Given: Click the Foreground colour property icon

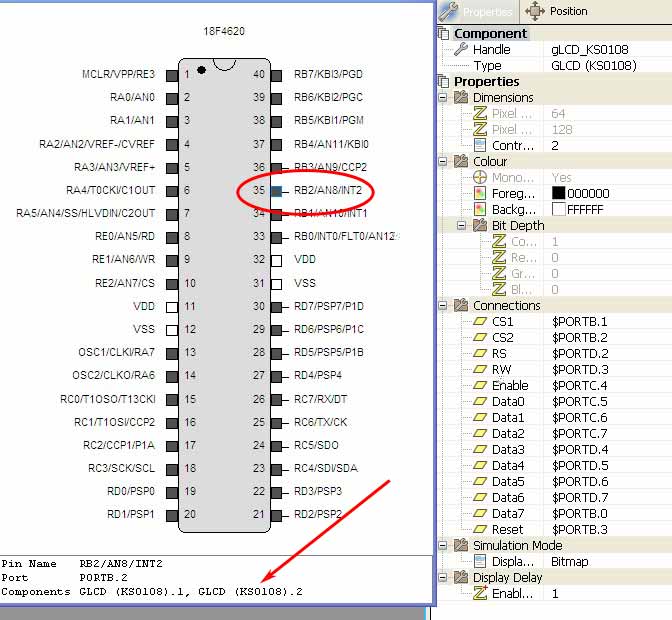Looking at the screenshot, I should pyautogui.click(x=480, y=194).
